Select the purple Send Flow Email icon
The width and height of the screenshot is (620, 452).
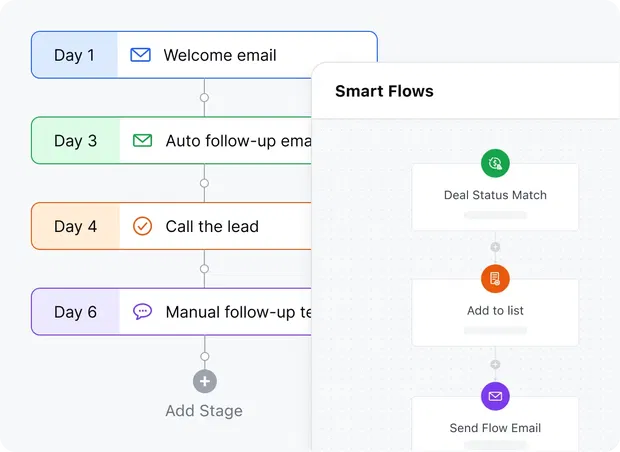click(x=495, y=396)
